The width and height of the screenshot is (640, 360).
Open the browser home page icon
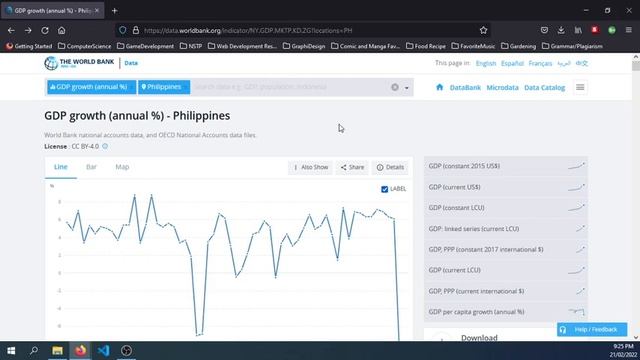(x=61, y=31)
